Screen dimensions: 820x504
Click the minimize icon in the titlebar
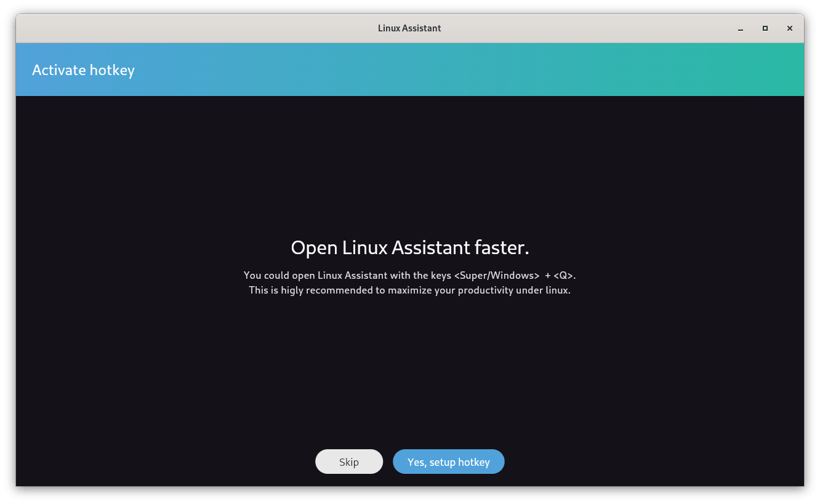(x=739, y=28)
